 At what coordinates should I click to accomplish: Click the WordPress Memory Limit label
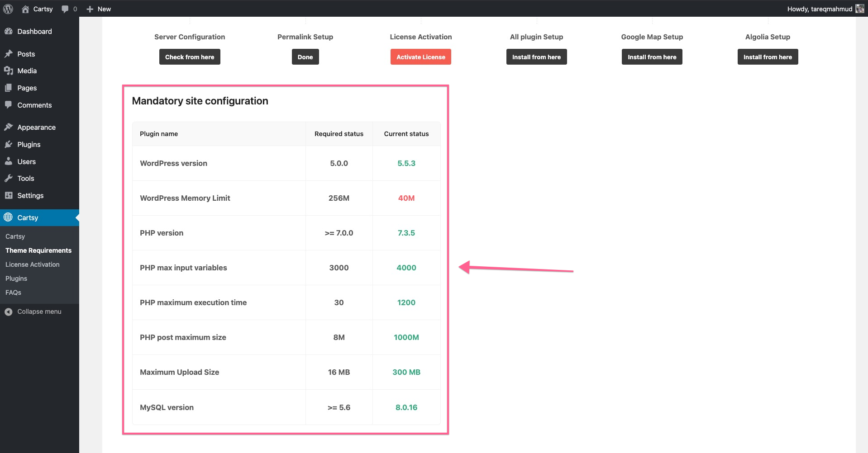point(185,198)
